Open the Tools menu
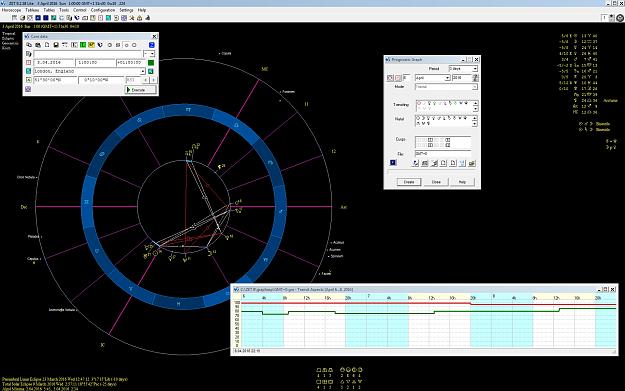This screenshot has height=391, width=625. 64,10
